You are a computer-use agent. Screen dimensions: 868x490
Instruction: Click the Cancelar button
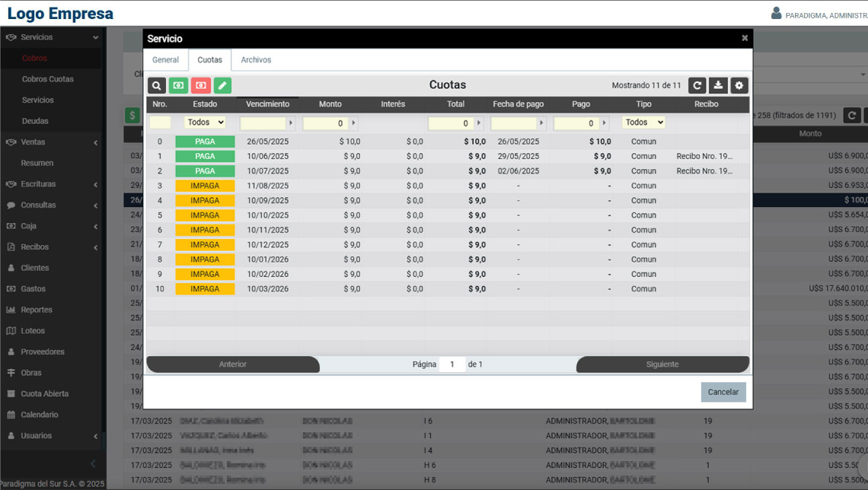723,392
